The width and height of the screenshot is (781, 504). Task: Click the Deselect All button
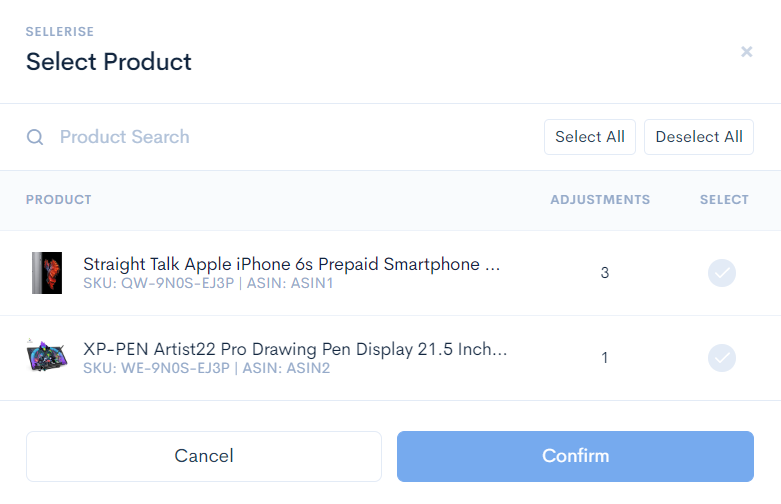pyautogui.click(x=699, y=137)
